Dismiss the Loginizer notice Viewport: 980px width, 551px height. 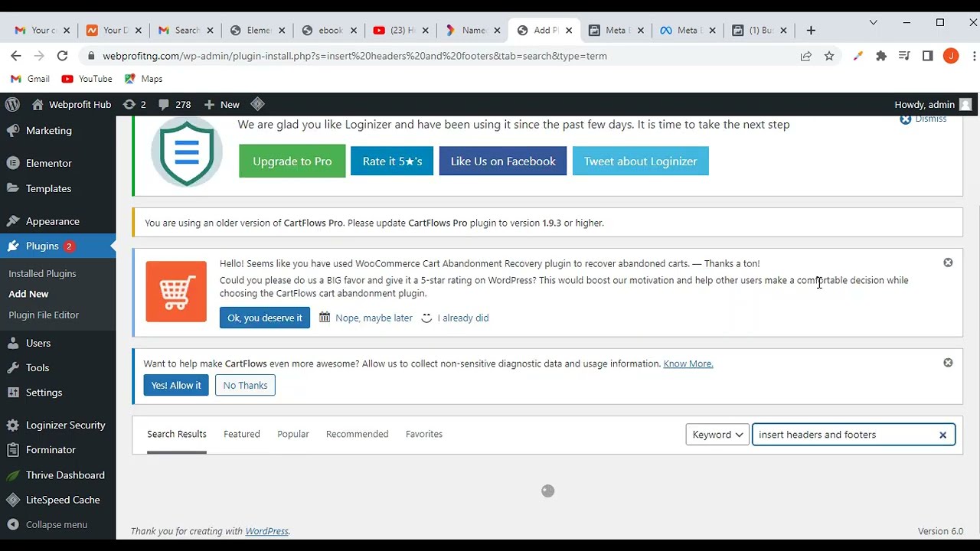click(923, 119)
